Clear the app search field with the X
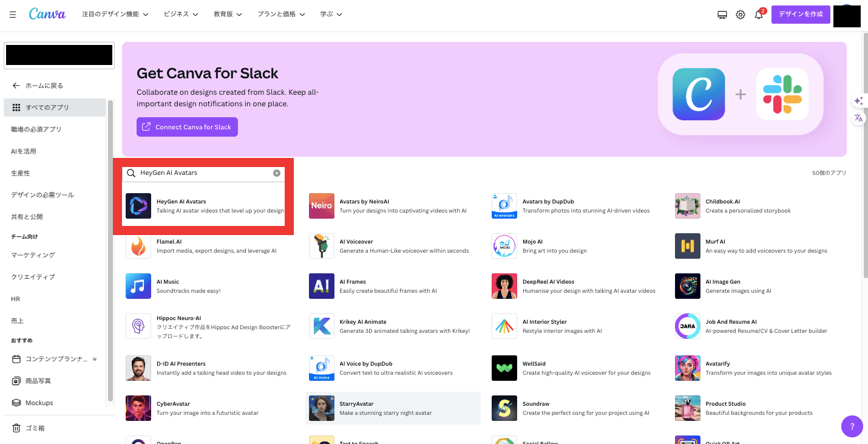 click(x=277, y=173)
